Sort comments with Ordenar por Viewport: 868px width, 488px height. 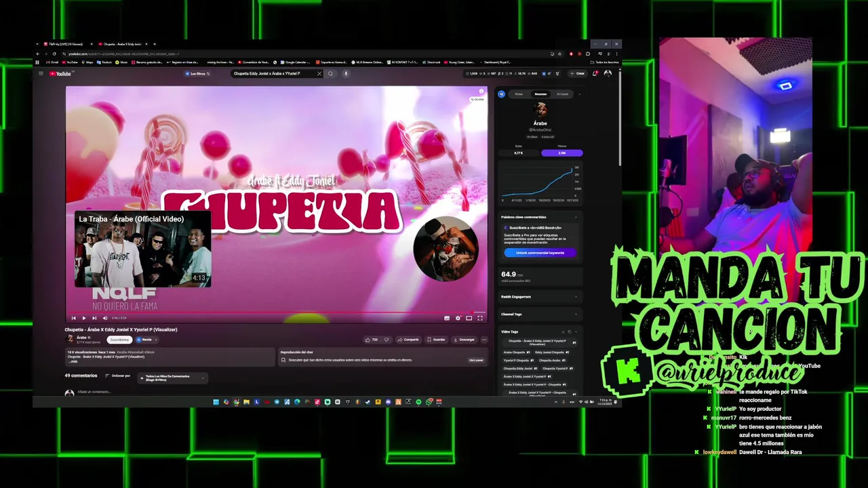coord(117,375)
